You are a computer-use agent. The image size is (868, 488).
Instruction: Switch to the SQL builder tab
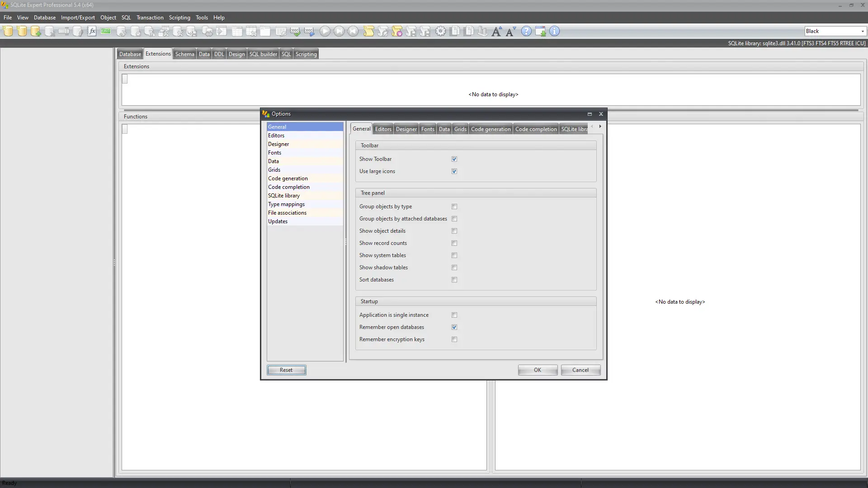pos(263,54)
